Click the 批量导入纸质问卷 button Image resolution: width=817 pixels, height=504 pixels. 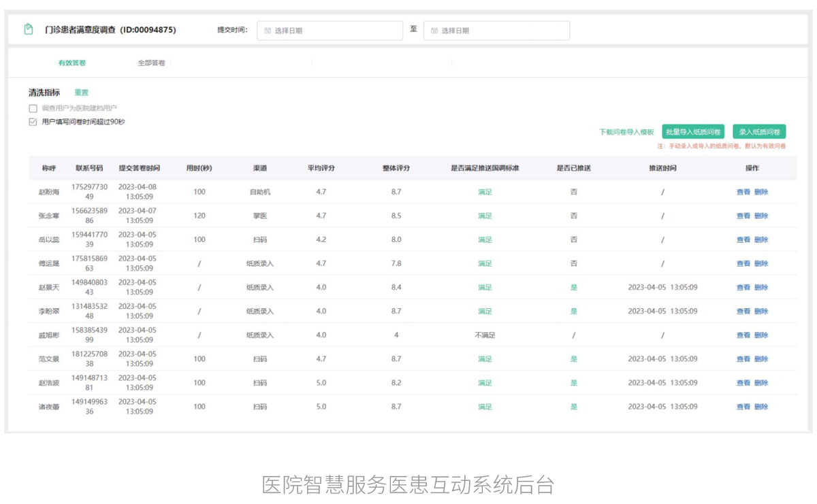(693, 132)
